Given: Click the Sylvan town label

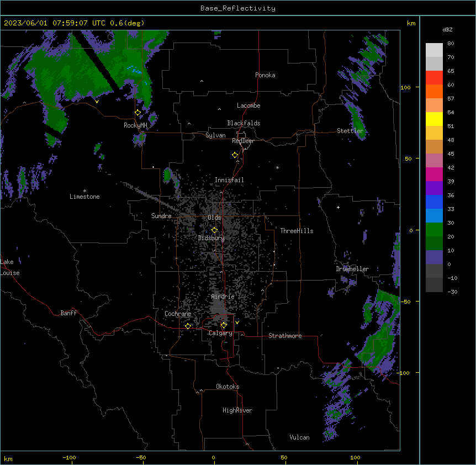Looking at the screenshot, I should click(x=215, y=135).
